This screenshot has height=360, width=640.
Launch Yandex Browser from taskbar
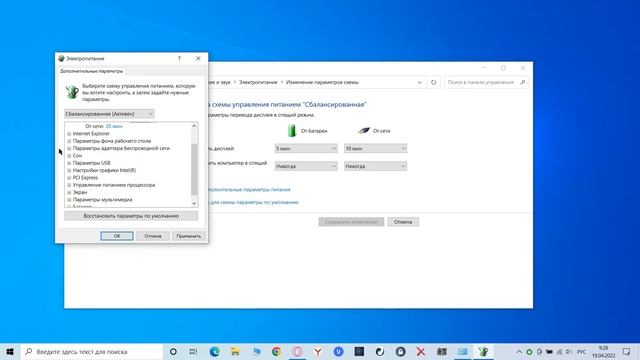318,352
